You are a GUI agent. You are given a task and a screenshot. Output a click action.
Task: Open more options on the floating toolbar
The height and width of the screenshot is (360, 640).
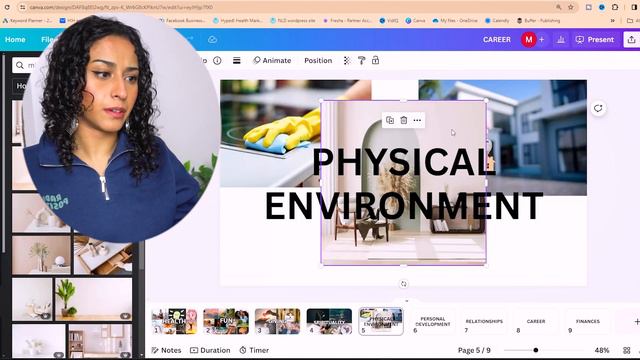417,120
